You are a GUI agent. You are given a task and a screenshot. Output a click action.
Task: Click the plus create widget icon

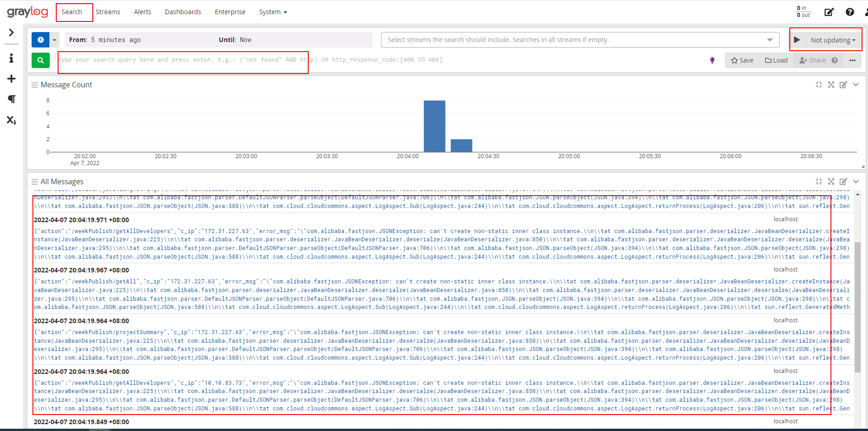tap(11, 79)
